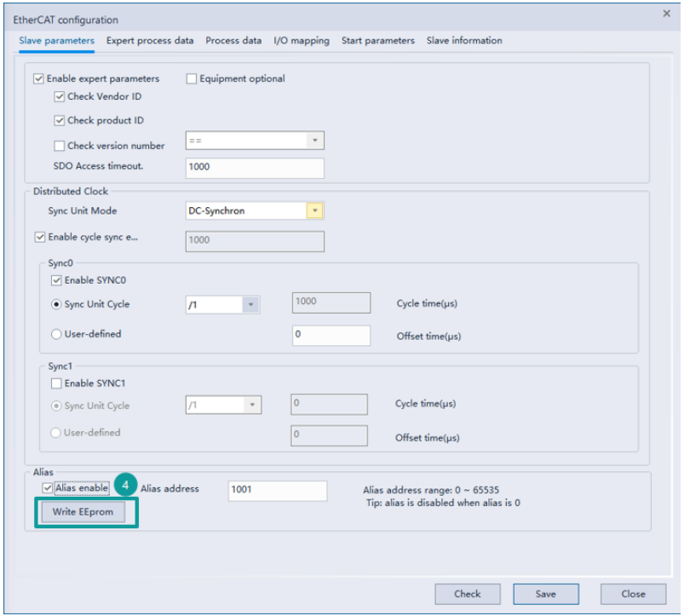Viewport: 684px width, 616px height.
Task: Check the Enable SYNC1 checkbox
Action: tap(57, 384)
